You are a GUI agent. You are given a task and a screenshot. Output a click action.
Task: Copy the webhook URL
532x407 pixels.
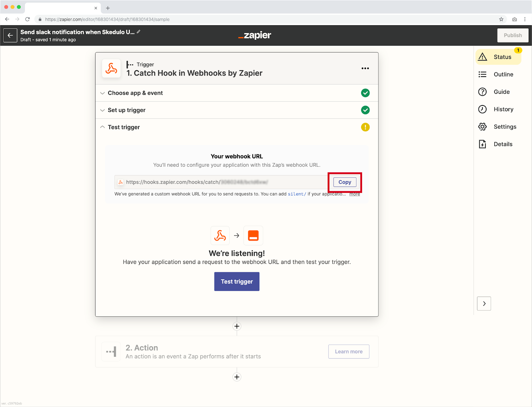pos(345,182)
